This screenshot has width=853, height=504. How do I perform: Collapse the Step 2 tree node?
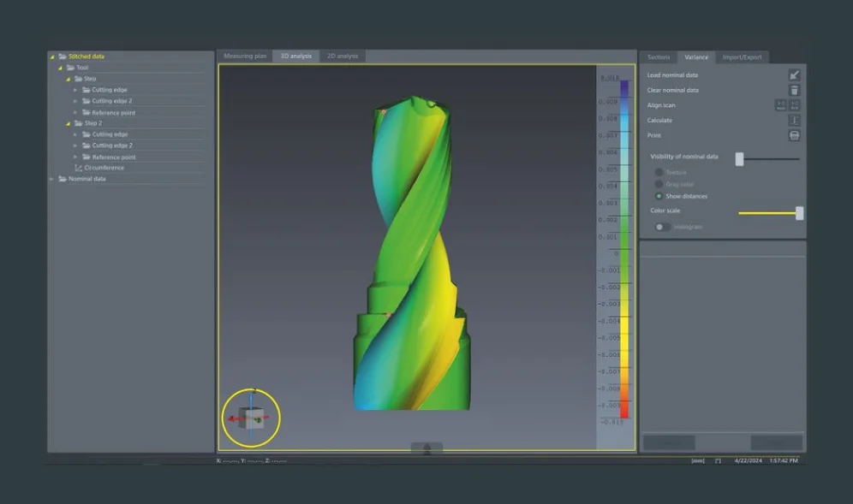coord(68,123)
